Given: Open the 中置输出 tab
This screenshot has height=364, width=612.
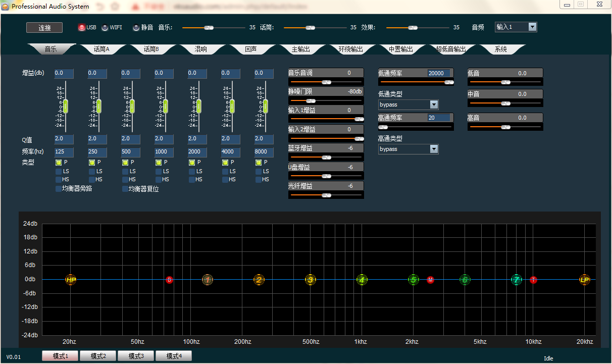Looking at the screenshot, I should point(401,49).
